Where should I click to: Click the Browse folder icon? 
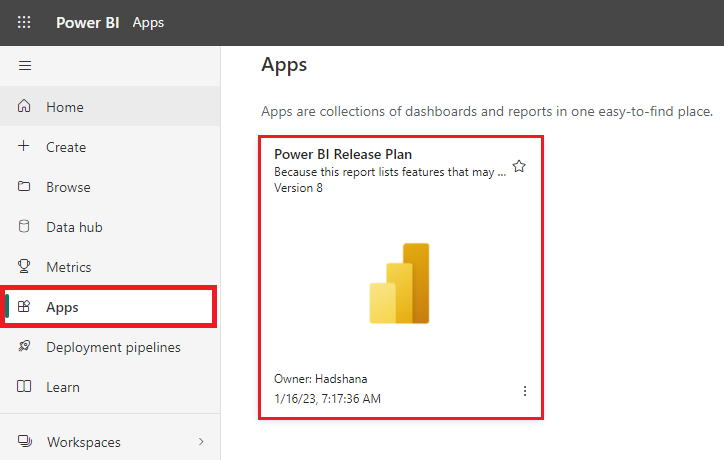24,186
